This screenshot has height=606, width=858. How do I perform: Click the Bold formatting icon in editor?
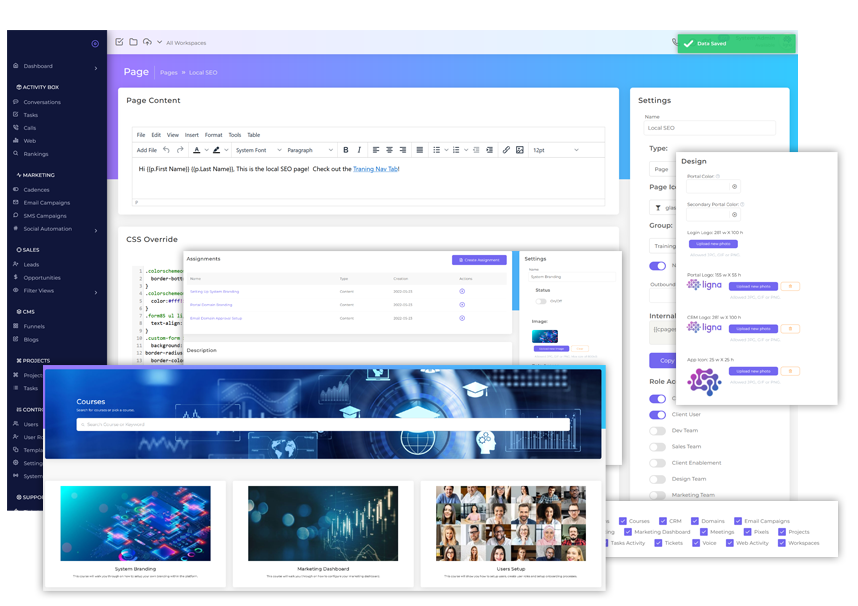[x=346, y=150]
